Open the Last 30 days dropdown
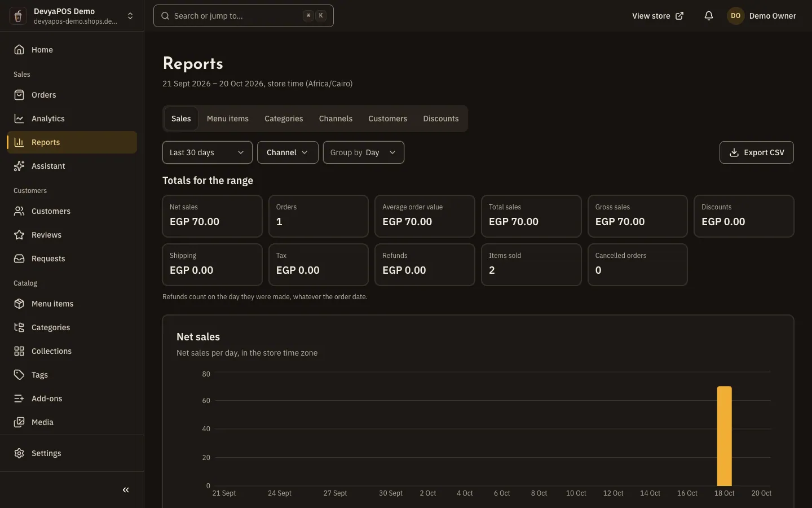Viewport: 812px width, 508px height. click(x=208, y=152)
